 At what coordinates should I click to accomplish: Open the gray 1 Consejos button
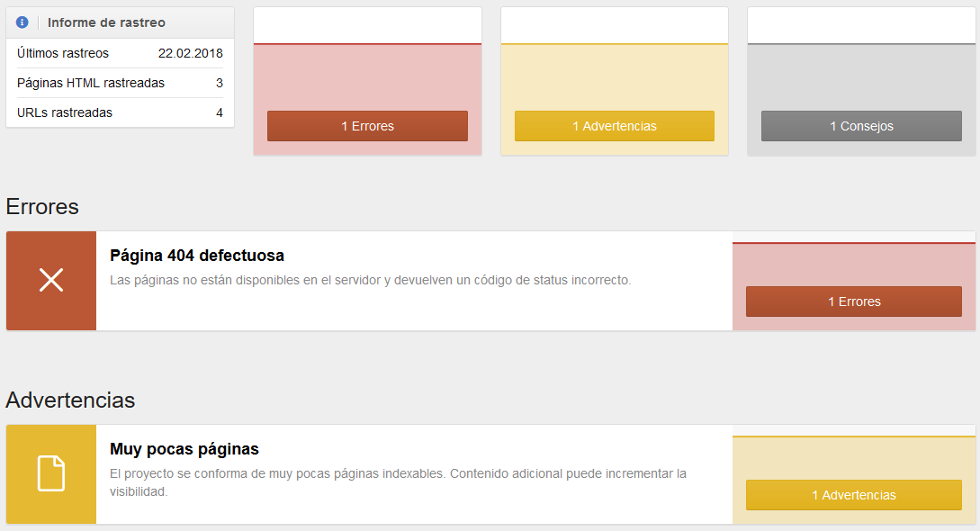[x=861, y=126]
